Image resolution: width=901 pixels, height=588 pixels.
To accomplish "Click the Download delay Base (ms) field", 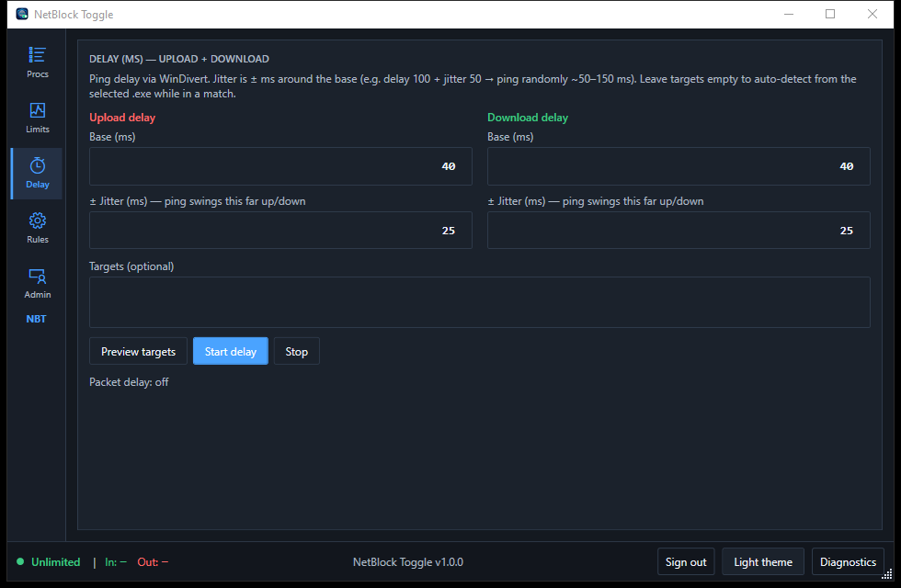I will click(679, 166).
